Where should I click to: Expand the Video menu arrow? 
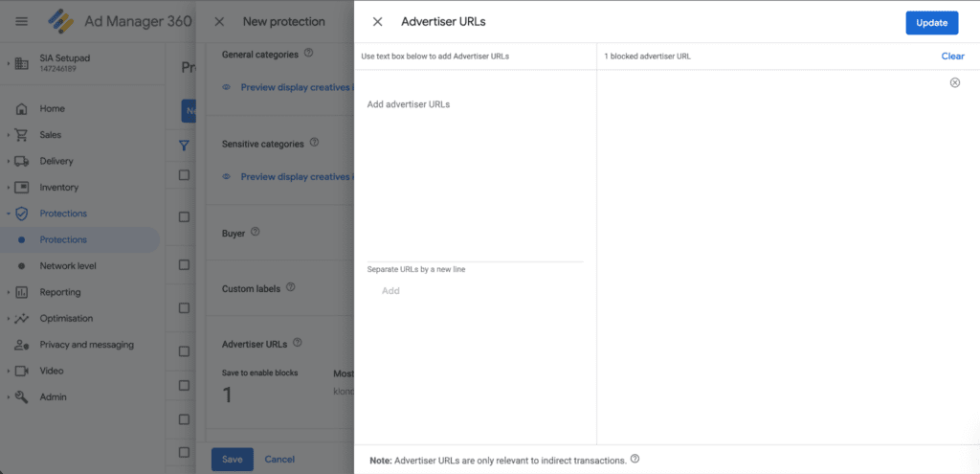[8, 372]
